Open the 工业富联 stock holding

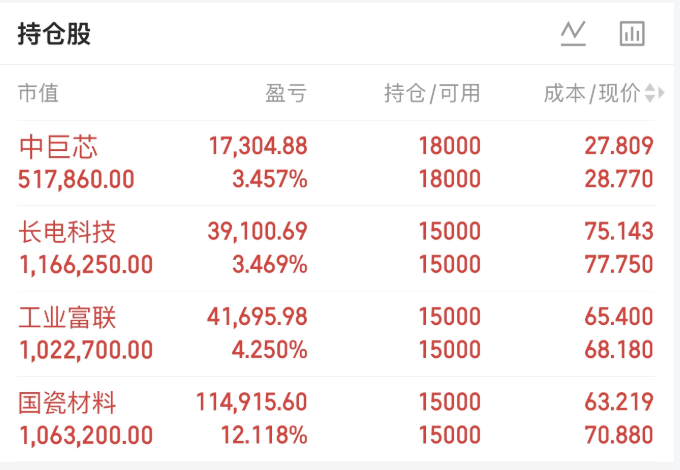[x=336, y=334]
